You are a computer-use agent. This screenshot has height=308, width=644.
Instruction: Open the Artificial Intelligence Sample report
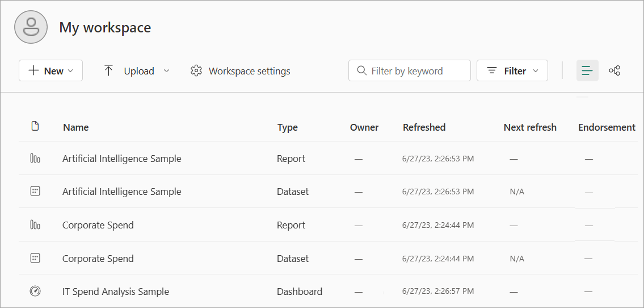[121, 159]
